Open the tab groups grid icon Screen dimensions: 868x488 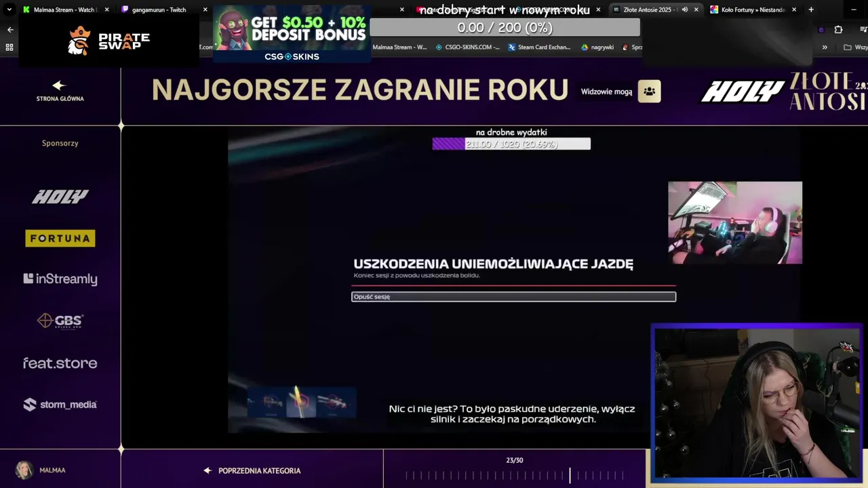9,47
